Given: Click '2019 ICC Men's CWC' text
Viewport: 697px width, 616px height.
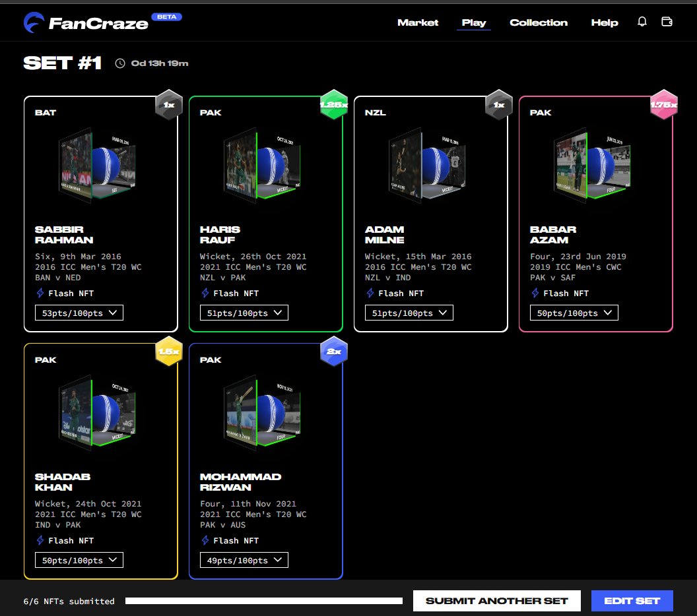Looking at the screenshot, I should [576, 267].
